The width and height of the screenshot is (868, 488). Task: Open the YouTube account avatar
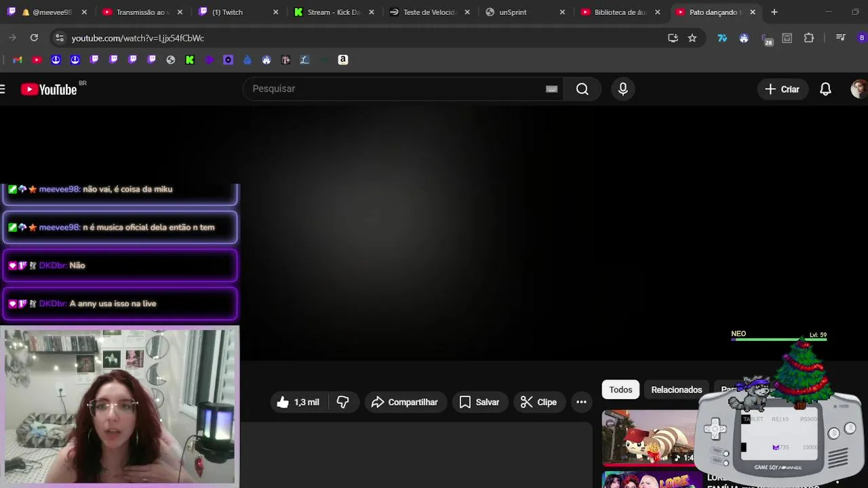point(859,89)
